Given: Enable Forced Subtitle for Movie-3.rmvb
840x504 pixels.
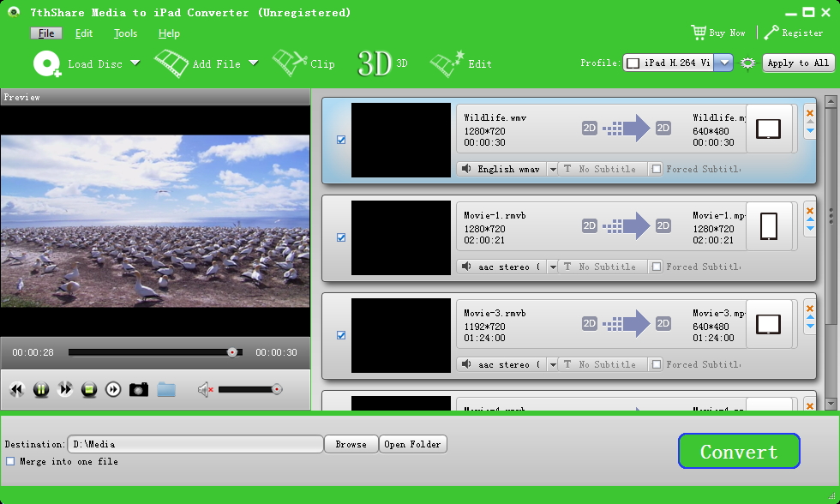Looking at the screenshot, I should tap(657, 365).
